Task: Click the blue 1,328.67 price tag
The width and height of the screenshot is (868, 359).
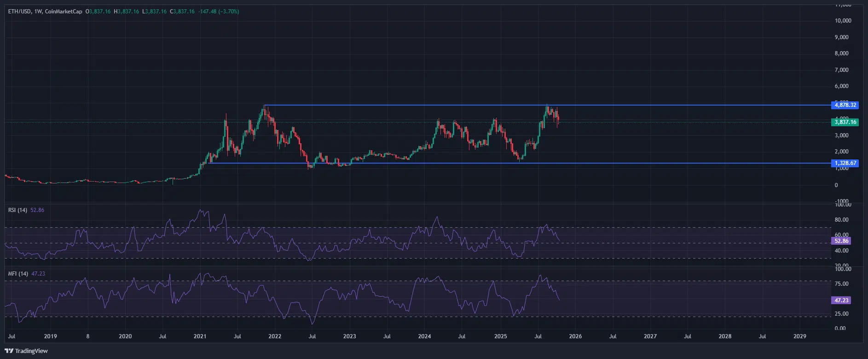Action: pyautogui.click(x=845, y=163)
